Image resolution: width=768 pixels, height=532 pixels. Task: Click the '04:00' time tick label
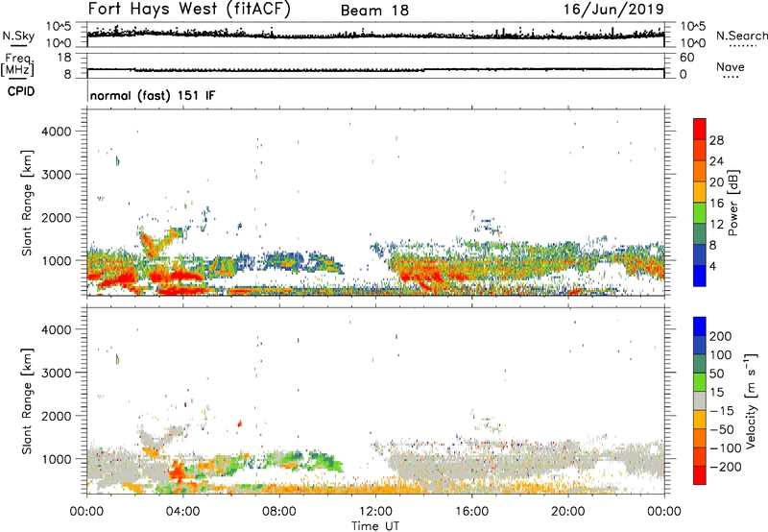[x=183, y=512]
